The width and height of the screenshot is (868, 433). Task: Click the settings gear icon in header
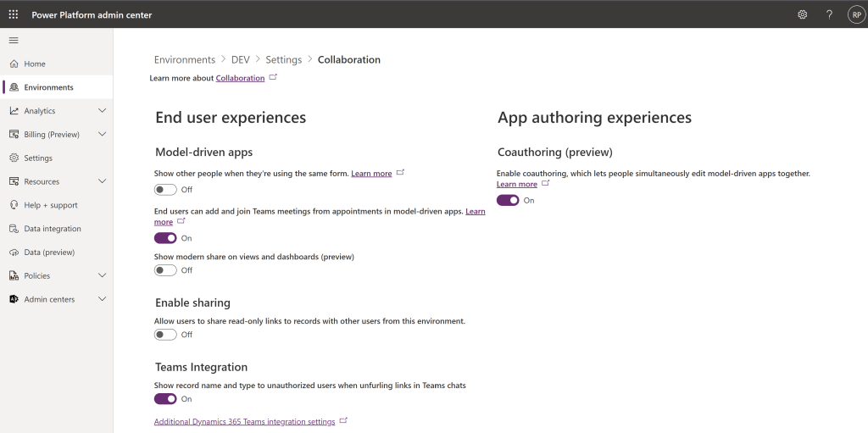click(x=802, y=14)
